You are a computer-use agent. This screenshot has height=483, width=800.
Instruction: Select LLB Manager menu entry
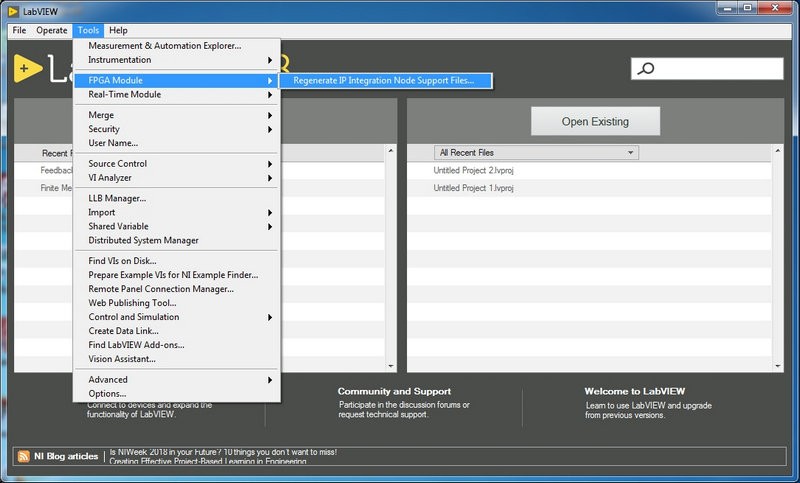117,198
